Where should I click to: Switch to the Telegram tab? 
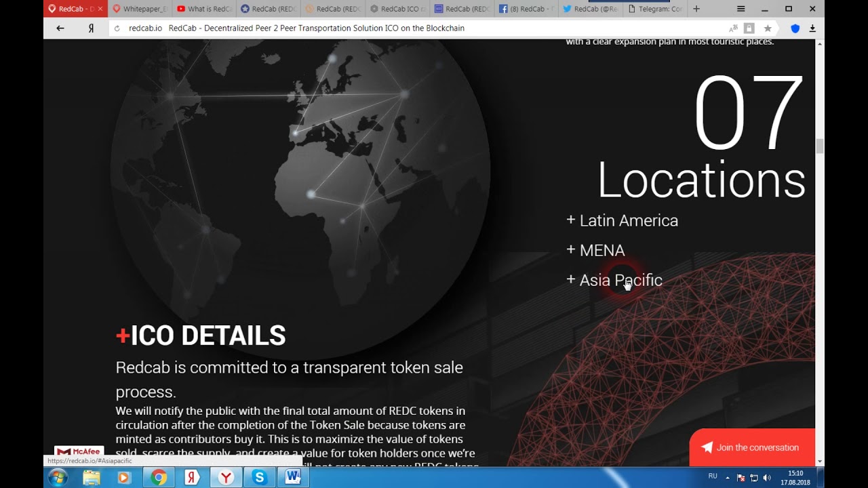[655, 9]
